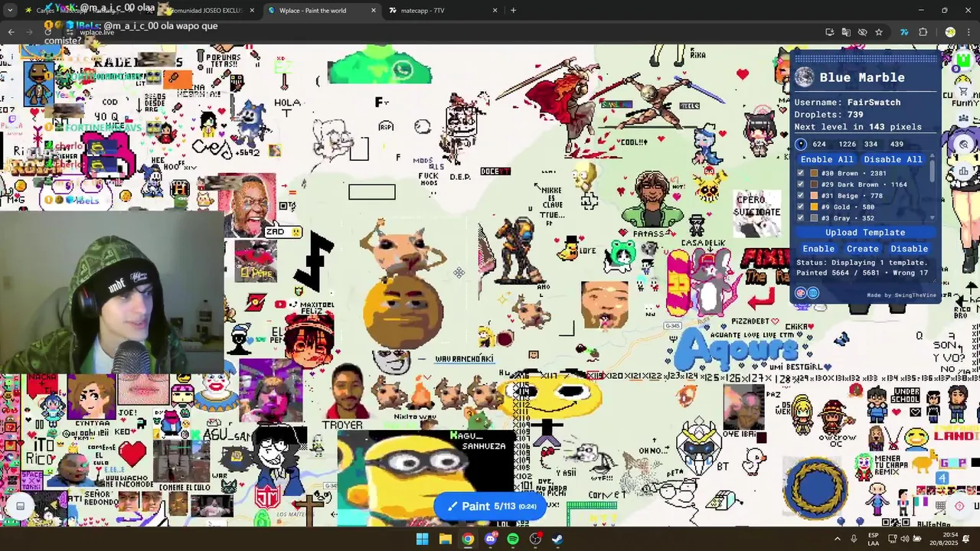Image resolution: width=980 pixels, height=551 pixels.
Task: Open the Wplace leaderboard chart icon
Action: (964, 170)
